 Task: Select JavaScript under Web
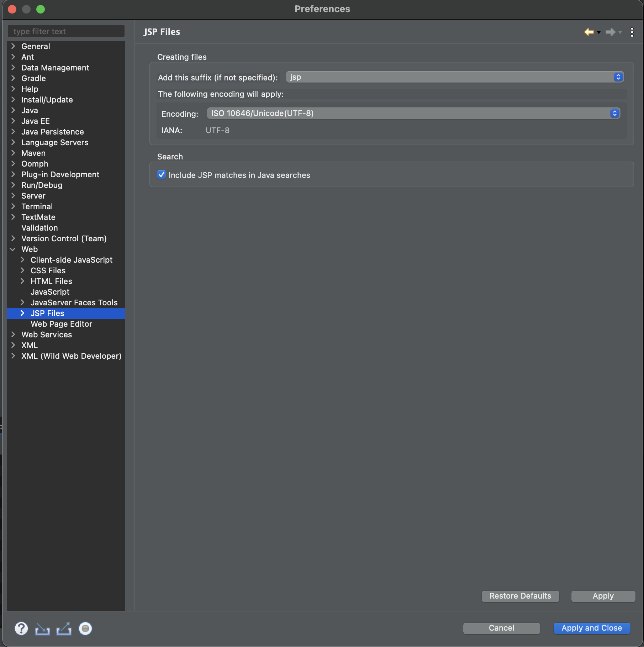(x=50, y=292)
